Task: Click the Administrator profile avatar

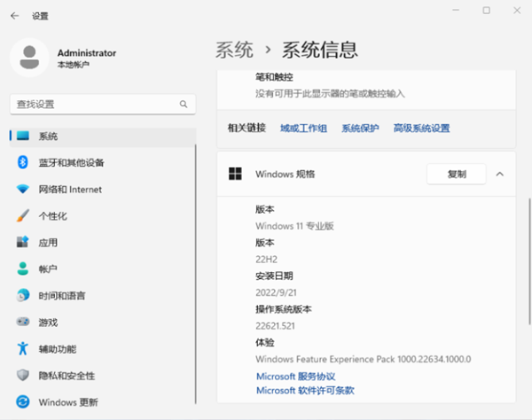Action: pyautogui.click(x=29, y=58)
